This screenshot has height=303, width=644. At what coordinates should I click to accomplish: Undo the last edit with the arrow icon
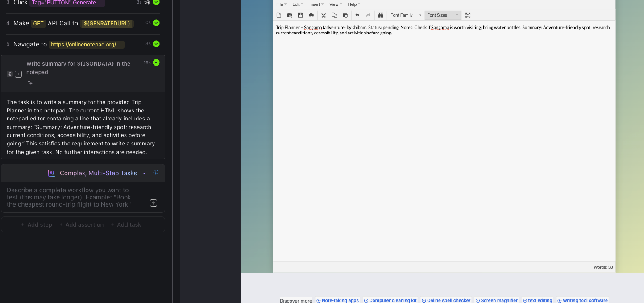(357, 15)
